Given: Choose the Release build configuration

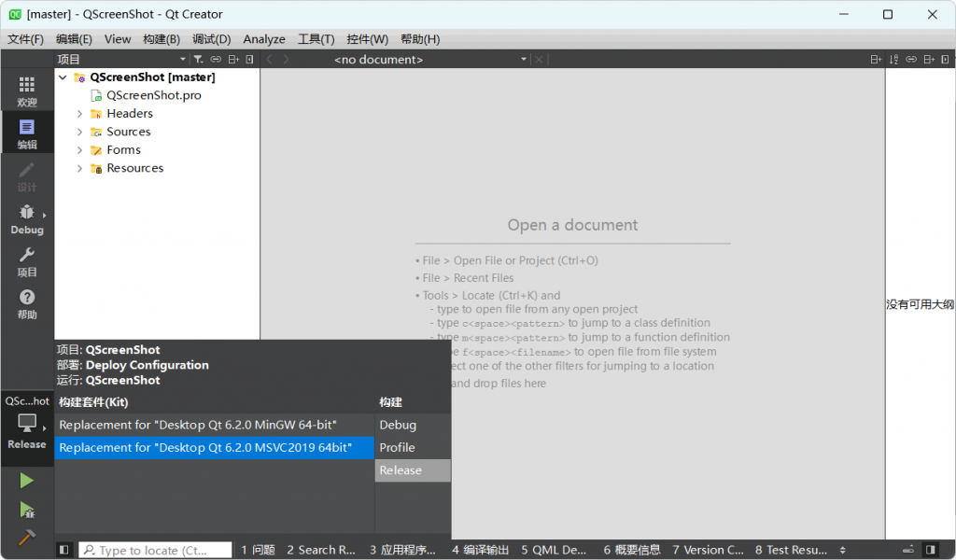Looking at the screenshot, I should point(413,469).
